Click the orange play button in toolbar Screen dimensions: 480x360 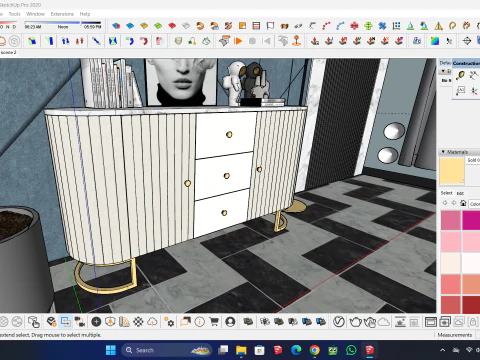click(238, 41)
